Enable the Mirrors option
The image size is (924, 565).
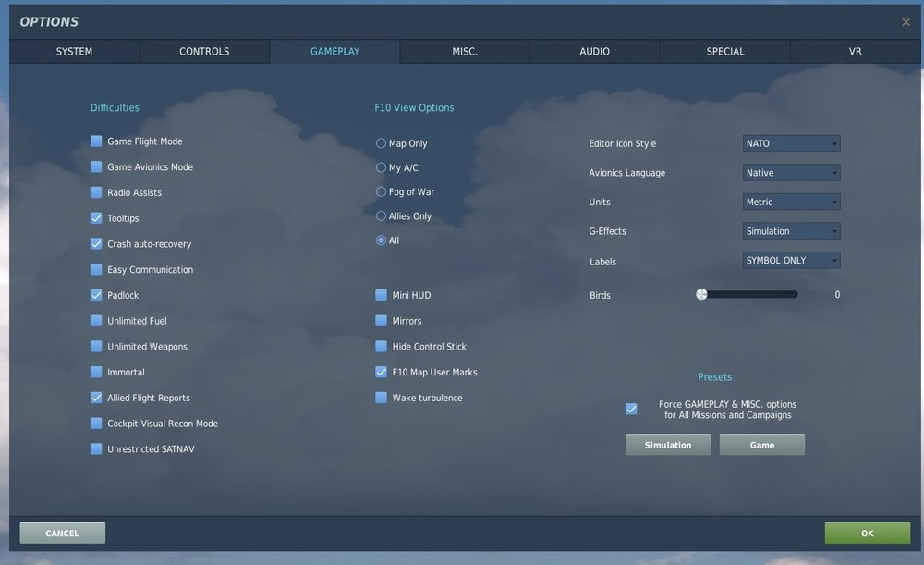[x=381, y=320]
